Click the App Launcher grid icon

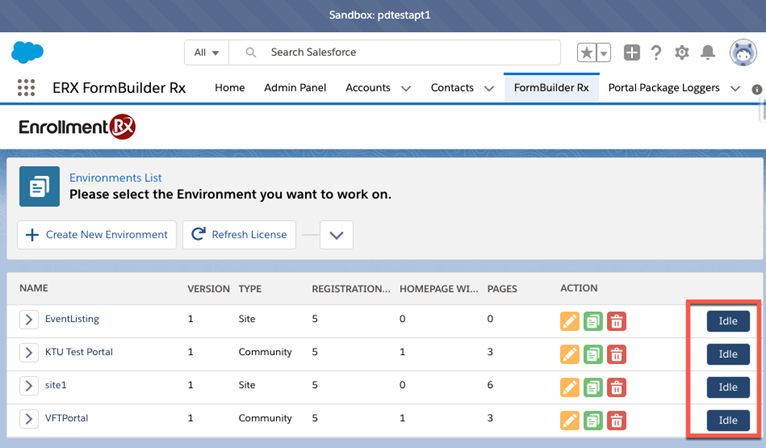(27, 88)
